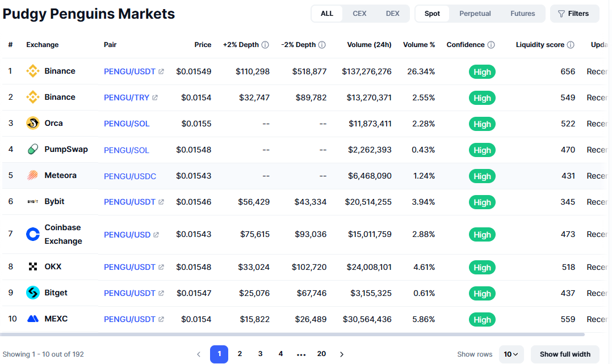Open Meteora PENGU/USDC pair link

tap(130, 176)
